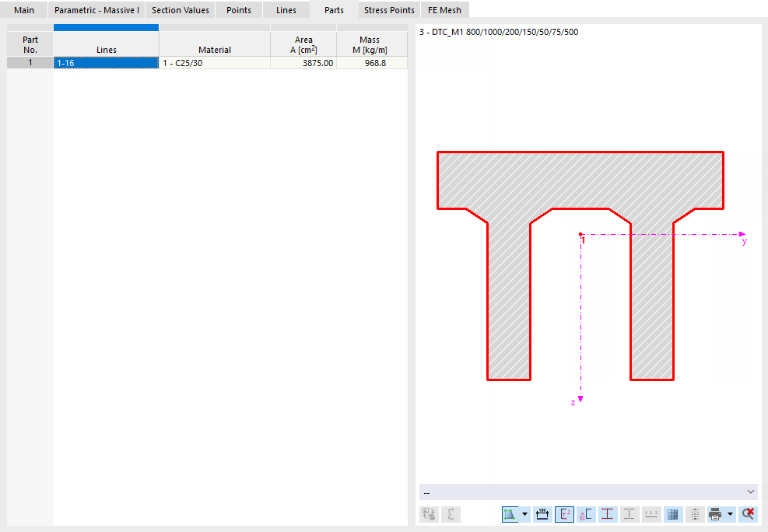The image size is (768, 532).
Task: Go to the Lines tab
Action: pos(286,10)
